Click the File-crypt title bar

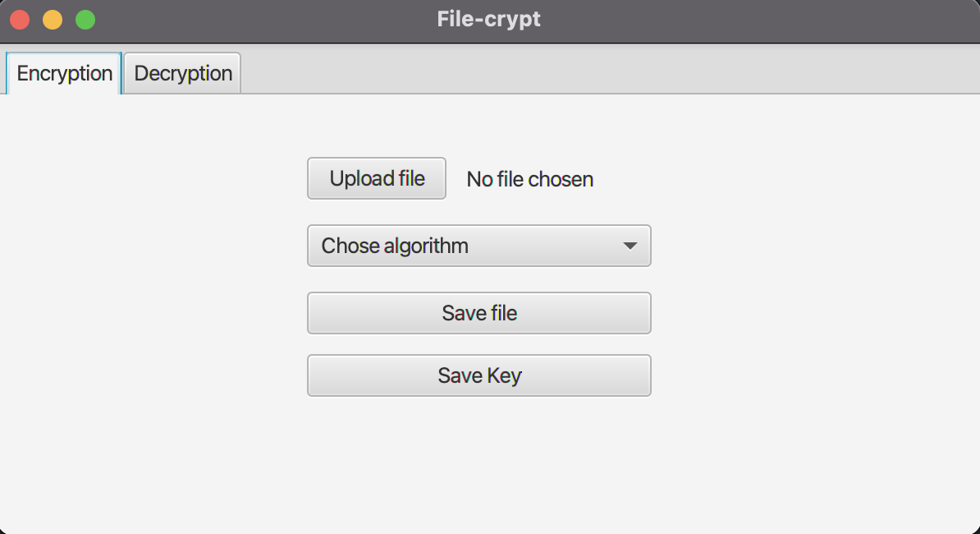(x=488, y=19)
